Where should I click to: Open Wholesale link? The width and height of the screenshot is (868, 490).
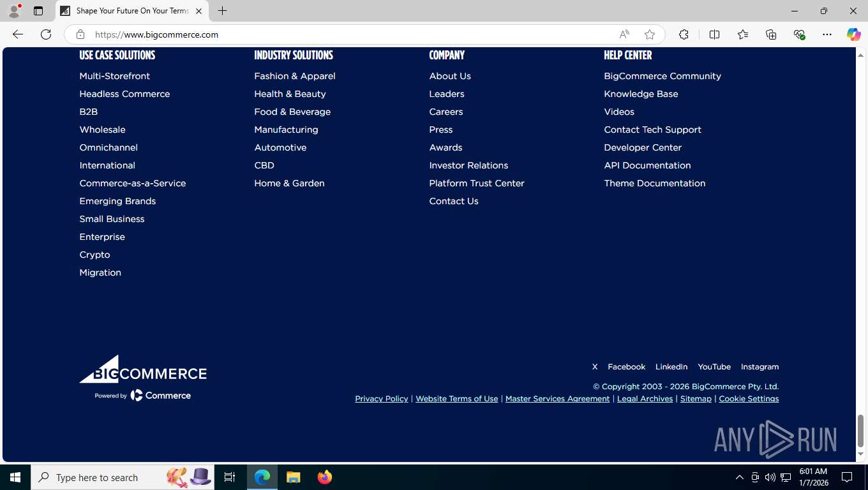pos(102,130)
